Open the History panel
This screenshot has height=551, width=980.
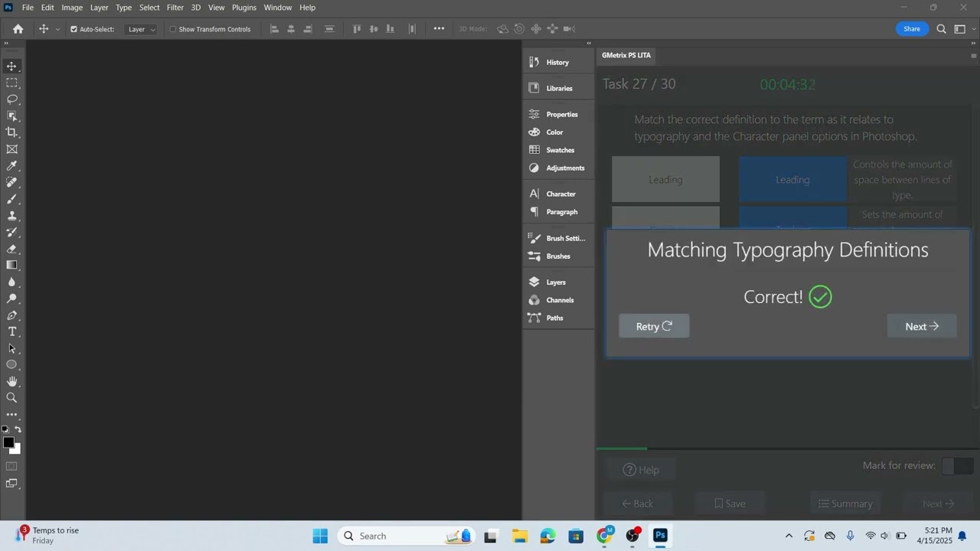point(558,62)
